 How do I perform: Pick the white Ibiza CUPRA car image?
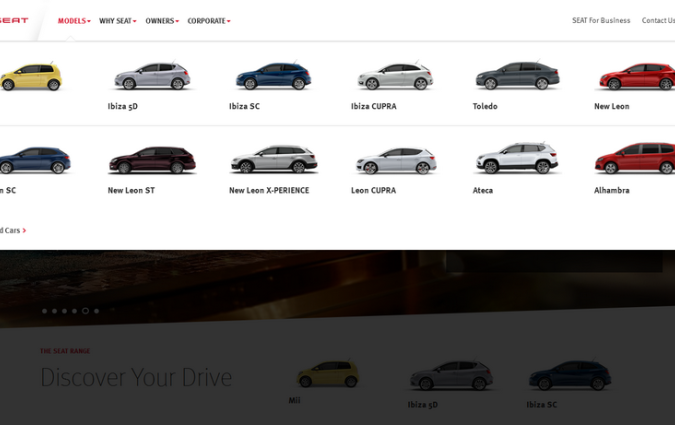[394, 76]
